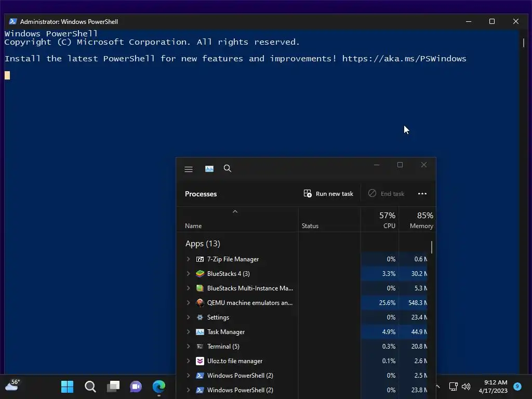Click the PowerShell icon in the title bar

point(13,21)
